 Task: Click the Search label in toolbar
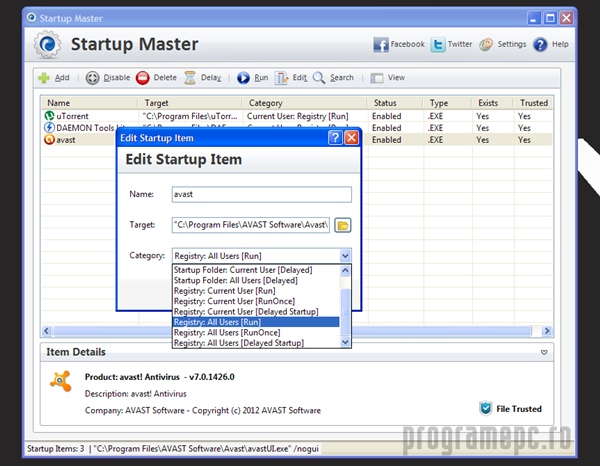342,78
